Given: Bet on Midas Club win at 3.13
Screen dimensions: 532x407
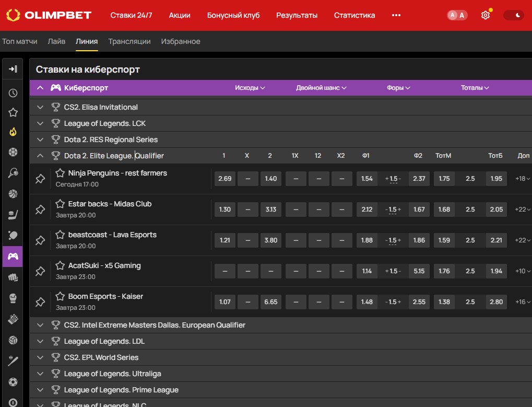Looking at the screenshot, I should [x=271, y=210].
